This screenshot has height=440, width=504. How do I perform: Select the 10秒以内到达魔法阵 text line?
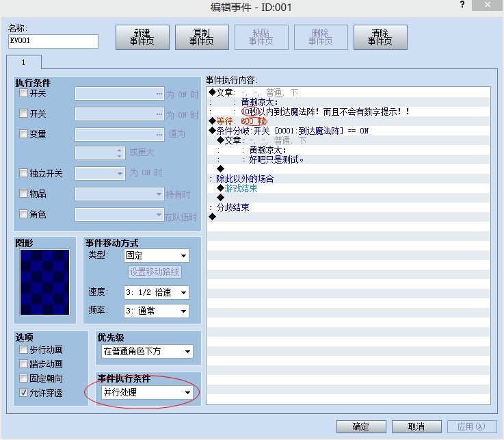pos(349,112)
